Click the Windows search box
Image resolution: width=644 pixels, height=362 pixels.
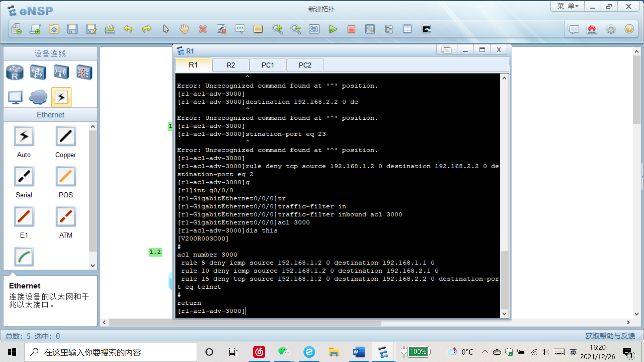point(111,352)
